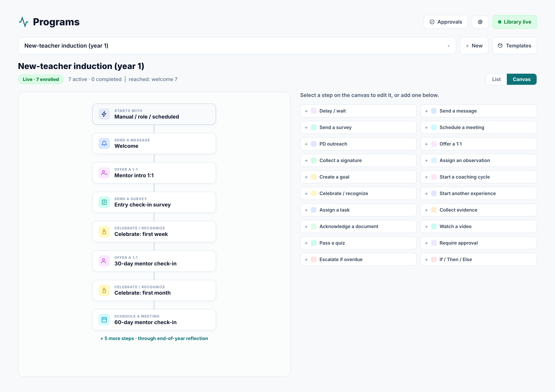Click the plus icon beside Assign a task
This screenshot has width=555, height=392.
tap(306, 210)
